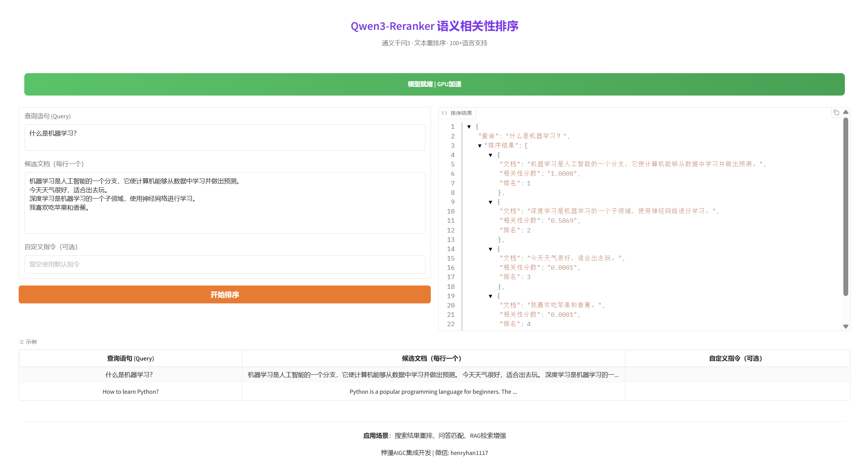Click the 机器学习是人工智能的一个分支 example cell

[x=433, y=375]
